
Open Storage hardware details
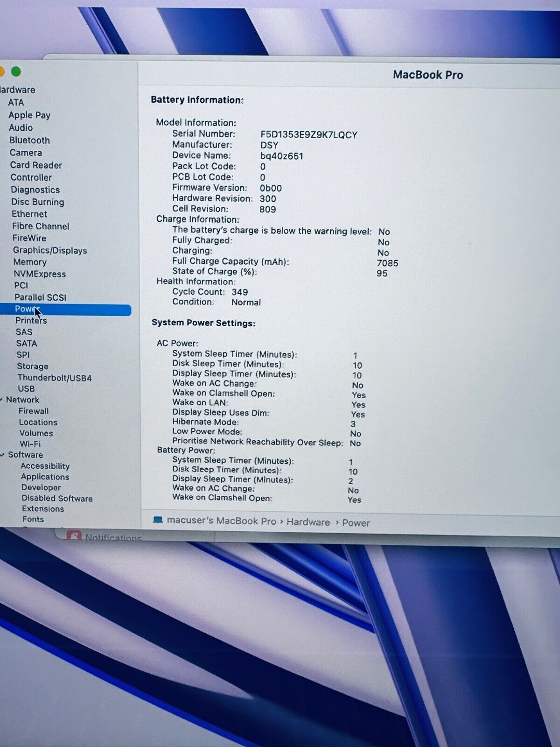(x=33, y=366)
